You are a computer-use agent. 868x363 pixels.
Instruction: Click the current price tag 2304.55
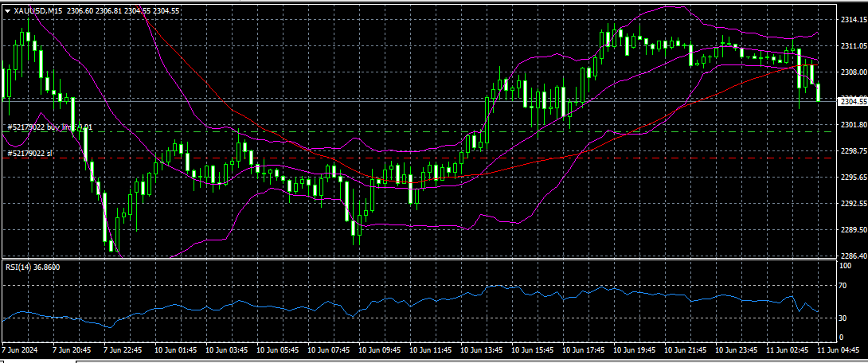853,101
